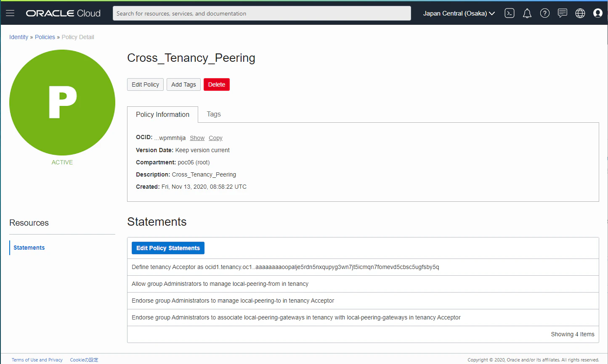
Task: Click the 'Showing 4 Items' count
Action: [573, 334]
